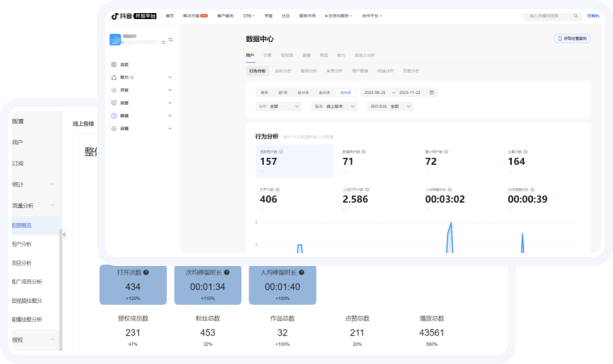Select the 157 metric card

(x=294, y=161)
